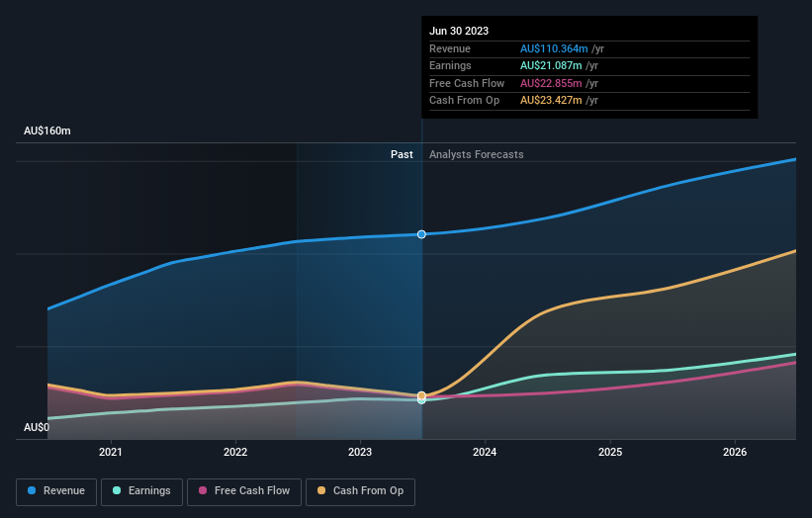Click the AU$160m y-axis label
812x518 pixels.
pyautogui.click(x=47, y=130)
